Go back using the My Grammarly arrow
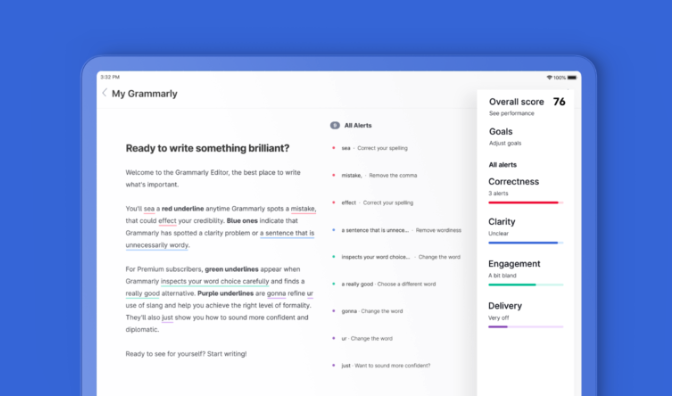The width and height of the screenshot is (674, 397). (104, 93)
